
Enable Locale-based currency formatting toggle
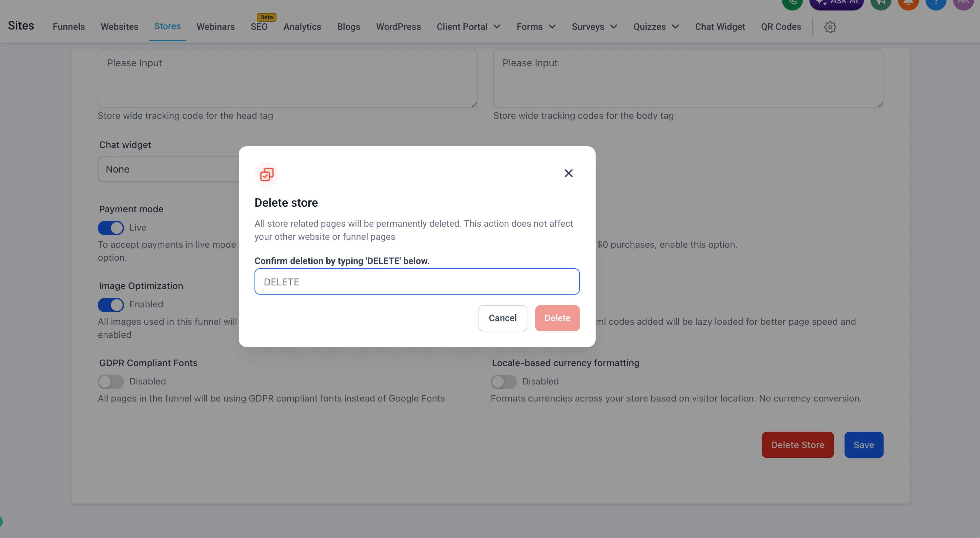coord(503,382)
